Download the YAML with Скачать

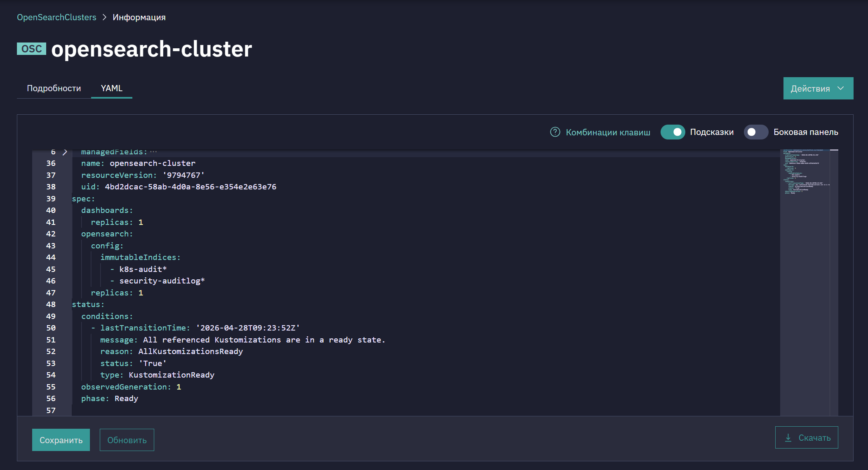coord(807,437)
